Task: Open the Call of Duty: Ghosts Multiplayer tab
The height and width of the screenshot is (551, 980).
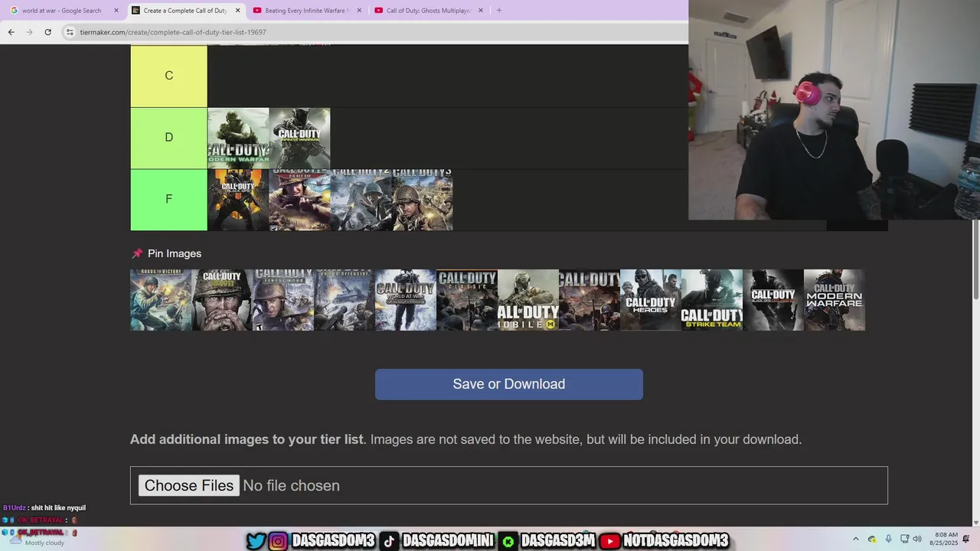Action: [428, 11]
